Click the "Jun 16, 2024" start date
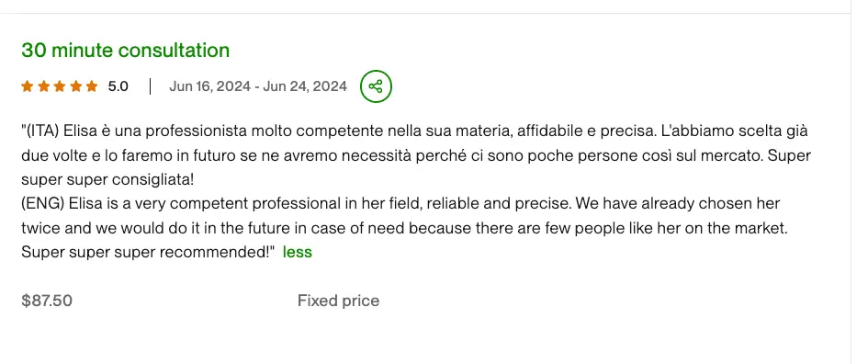The image size is (868, 364). click(x=209, y=86)
